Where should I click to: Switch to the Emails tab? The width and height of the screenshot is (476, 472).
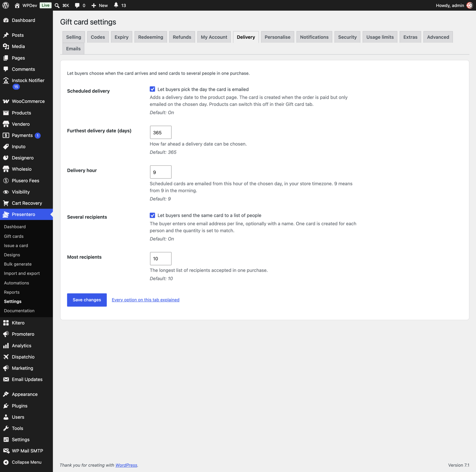tap(73, 49)
